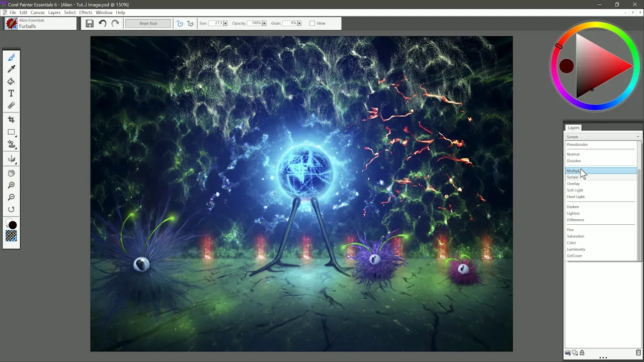Open the Layers menu
Screen dimensions: 644x362
coord(54,13)
